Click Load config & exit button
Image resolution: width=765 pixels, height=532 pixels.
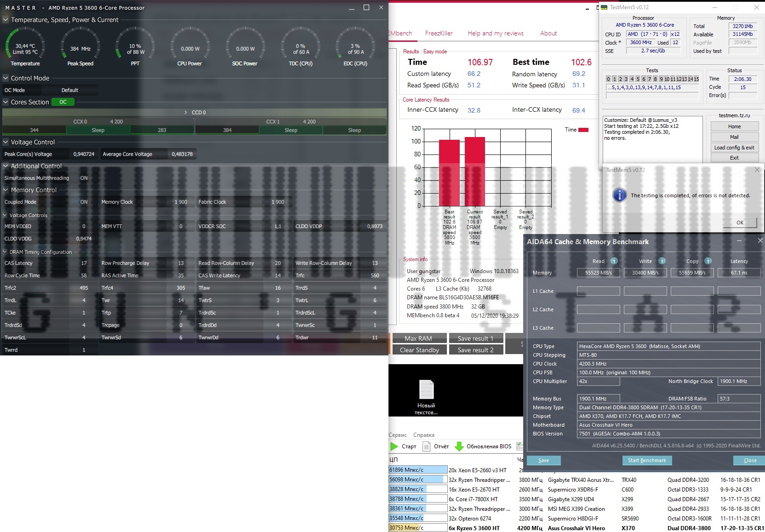coord(734,148)
